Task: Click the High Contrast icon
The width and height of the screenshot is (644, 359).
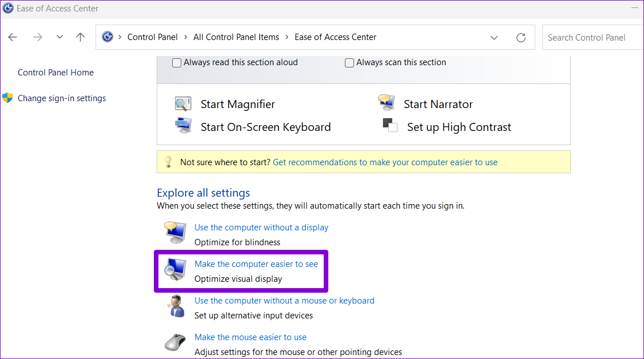Action: pyautogui.click(x=390, y=126)
